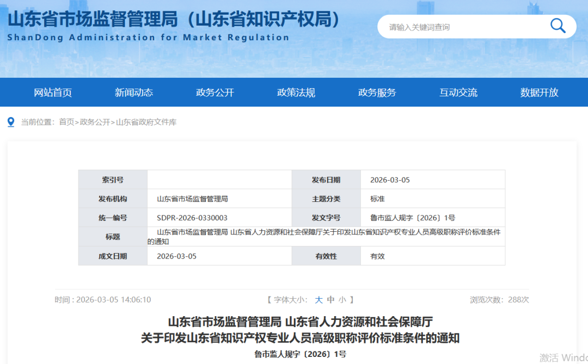Select 政策法规 in the navigation bar
This screenshot has width=588, height=364.
[x=296, y=92]
